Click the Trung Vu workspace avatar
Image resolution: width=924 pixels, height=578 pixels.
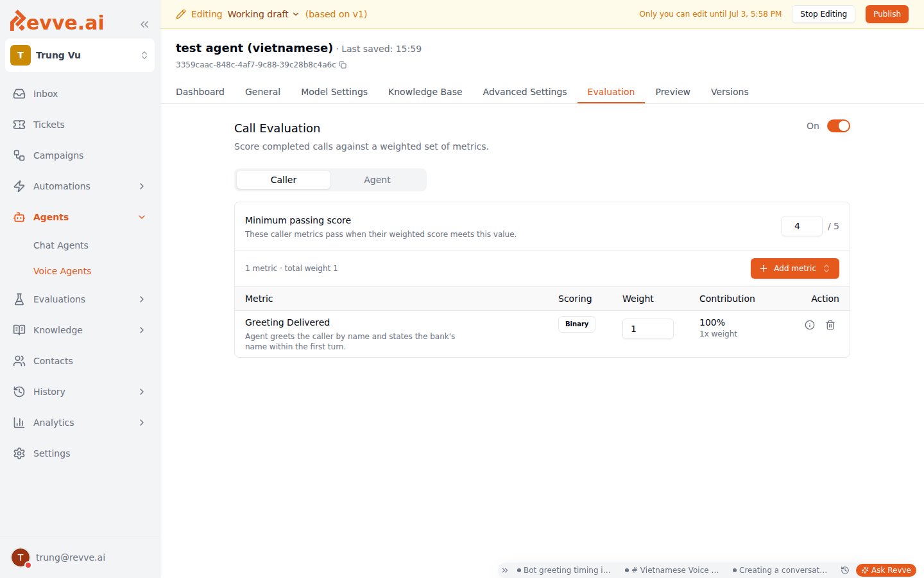click(x=21, y=55)
